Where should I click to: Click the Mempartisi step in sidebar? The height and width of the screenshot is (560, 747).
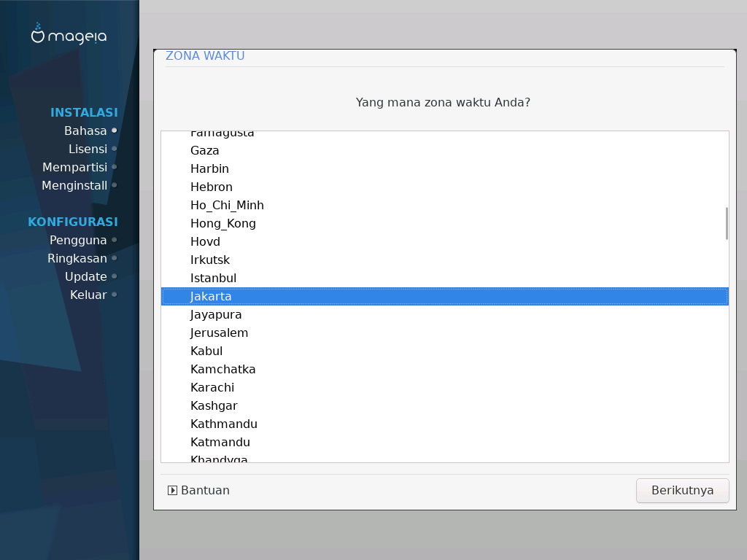point(74,168)
